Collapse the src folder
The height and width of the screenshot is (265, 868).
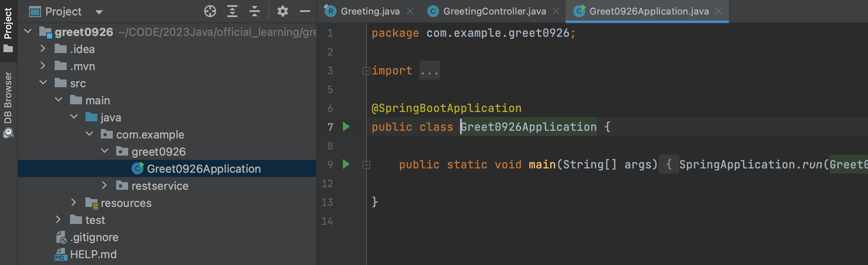tap(43, 83)
